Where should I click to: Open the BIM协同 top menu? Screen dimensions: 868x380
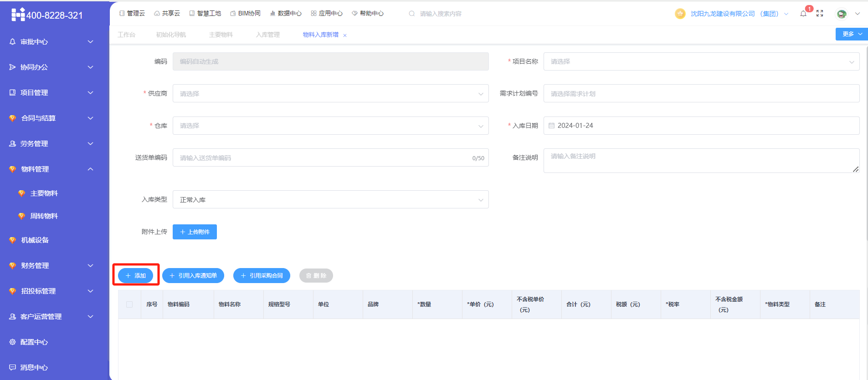(245, 14)
